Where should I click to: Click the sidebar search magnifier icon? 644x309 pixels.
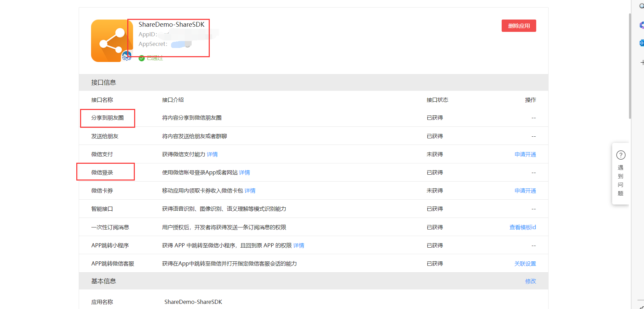642,6
